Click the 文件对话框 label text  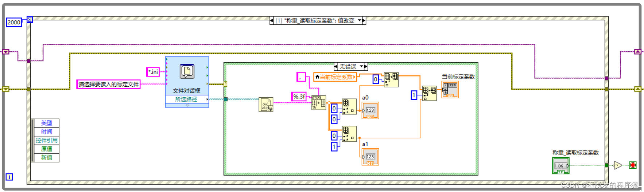click(x=187, y=90)
